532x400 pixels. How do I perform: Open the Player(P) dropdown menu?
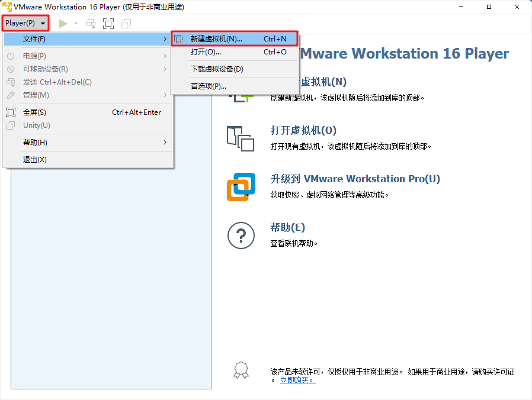25,23
